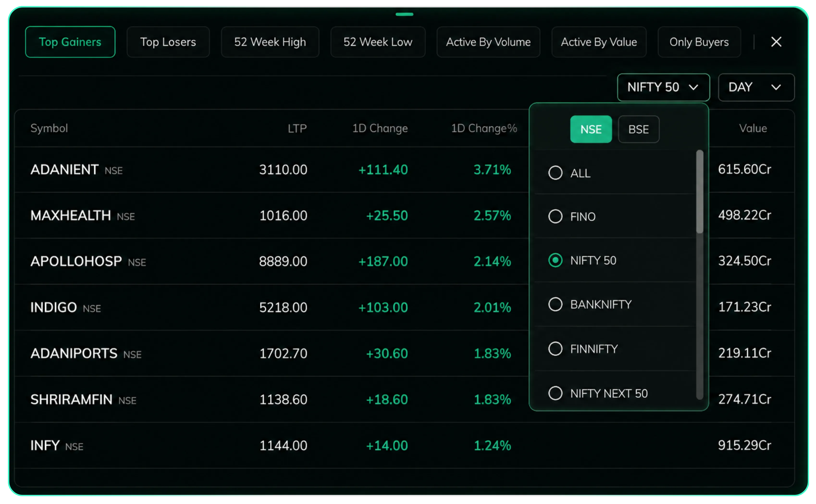Click MAXHEALTH change +25.50

point(387,215)
